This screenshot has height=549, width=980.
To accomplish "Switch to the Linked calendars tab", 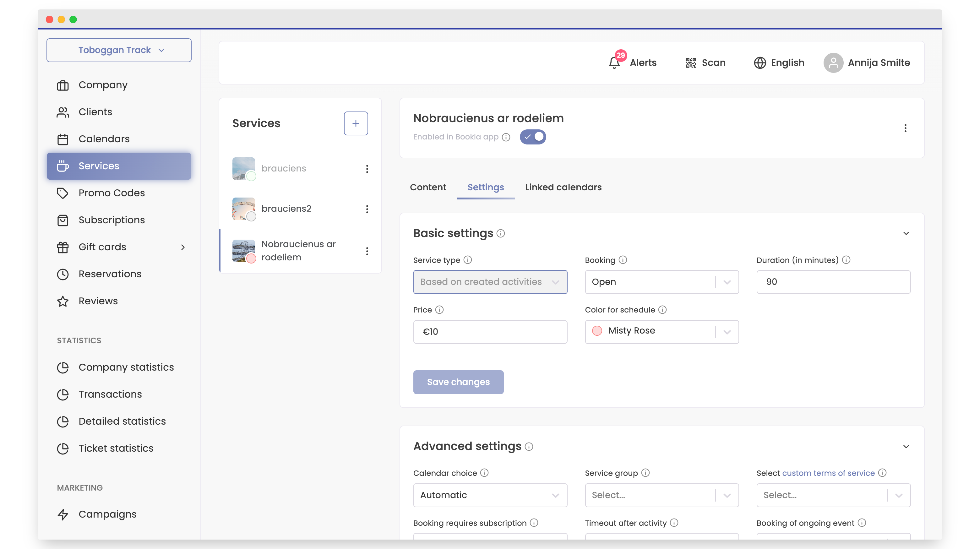I will coord(563,187).
